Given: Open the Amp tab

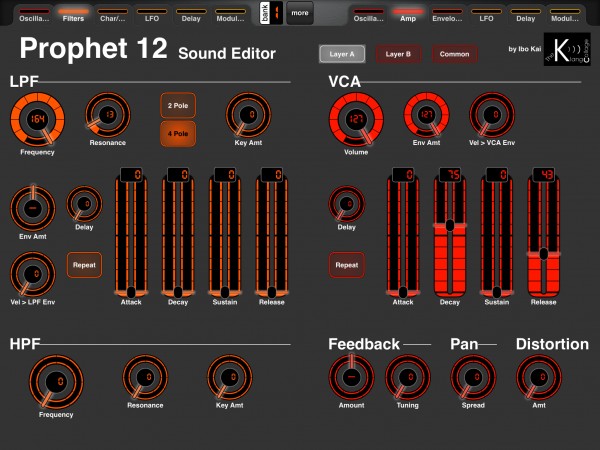Looking at the screenshot, I should (x=408, y=15).
